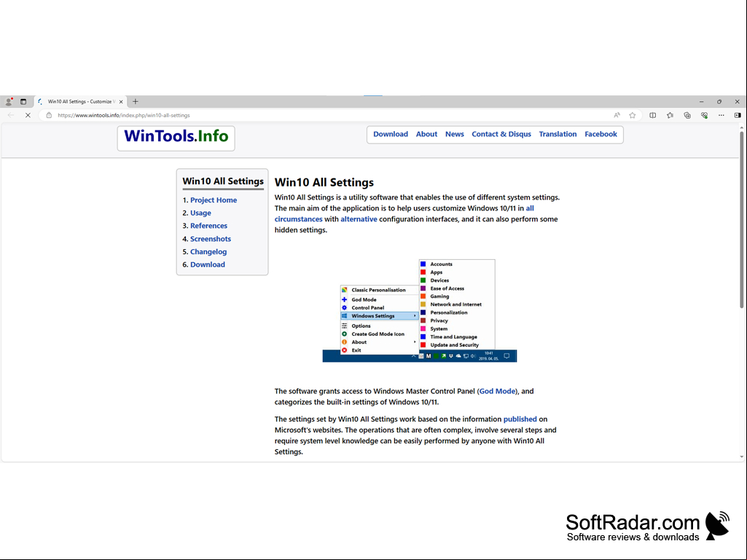Click the 'Win10 All Settings' article heading
Viewport: 747px width, 560px height.
324,182
